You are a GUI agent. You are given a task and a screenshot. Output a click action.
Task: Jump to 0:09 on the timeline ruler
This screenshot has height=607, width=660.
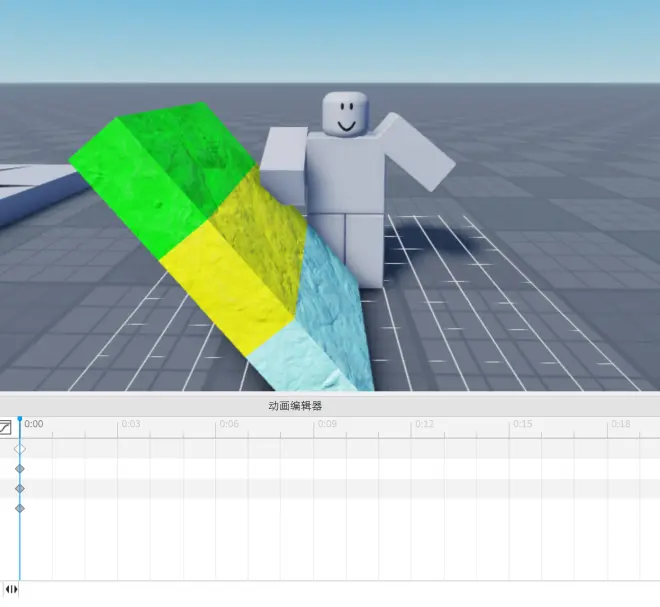[x=327, y=424]
